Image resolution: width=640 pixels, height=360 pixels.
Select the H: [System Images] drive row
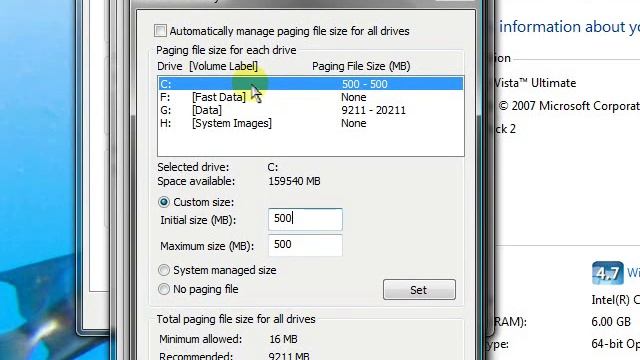pyautogui.click(x=311, y=123)
